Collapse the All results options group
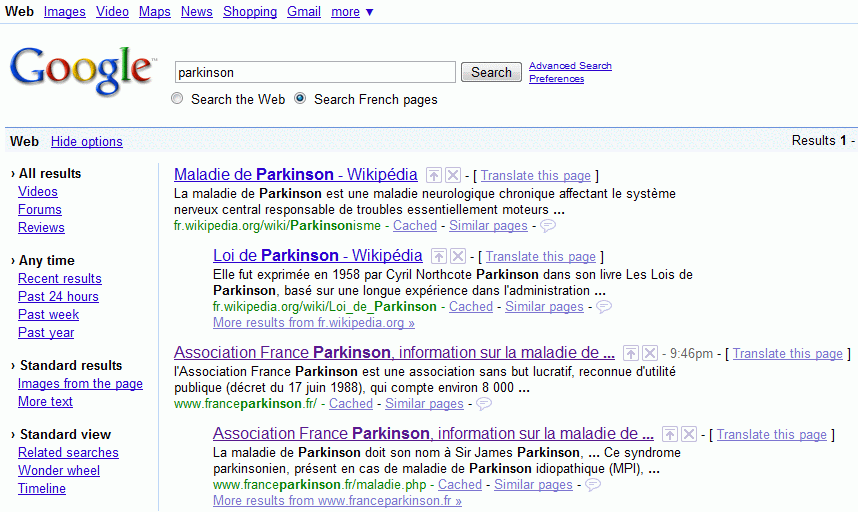858x512 pixels. point(13,174)
